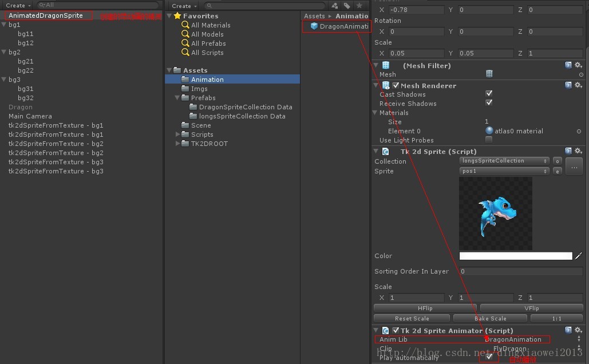Screen dimensions: 589x364
Task: Click the 1:1 scale button
Action: point(557,319)
